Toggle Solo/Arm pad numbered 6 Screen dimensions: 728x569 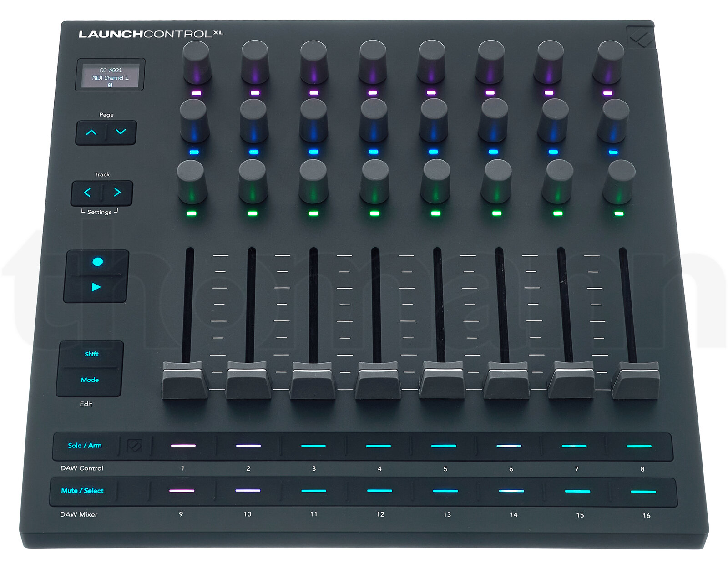[509, 446]
